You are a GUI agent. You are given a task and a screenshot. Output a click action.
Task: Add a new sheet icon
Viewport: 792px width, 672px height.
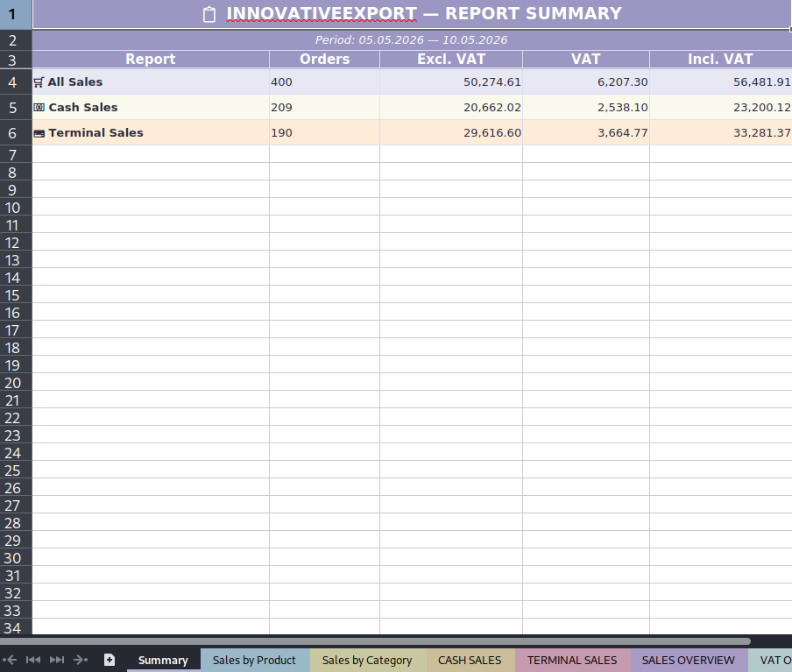click(110, 660)
